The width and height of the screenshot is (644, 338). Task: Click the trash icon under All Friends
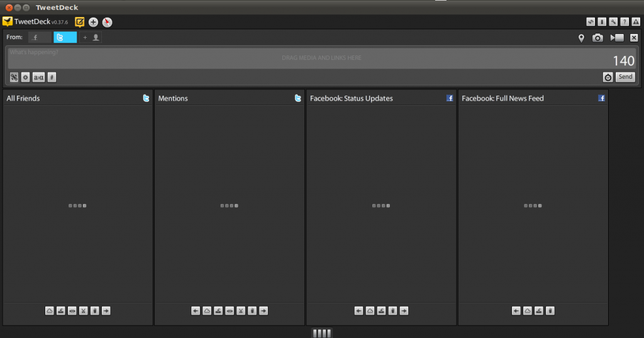pyautogui.click(x=94, y=311)
